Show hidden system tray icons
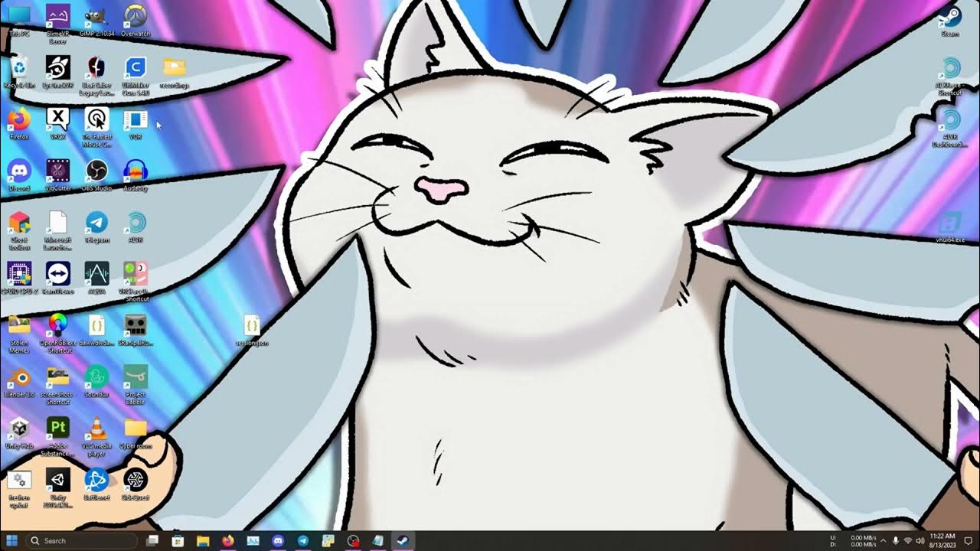The width and height of the screenshot is (980, 551). point(881,540)
